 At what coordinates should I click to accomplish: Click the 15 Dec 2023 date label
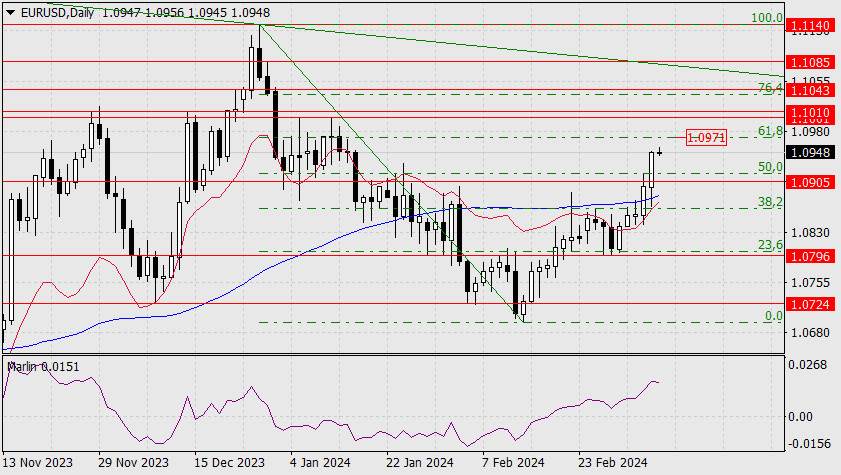229,463
